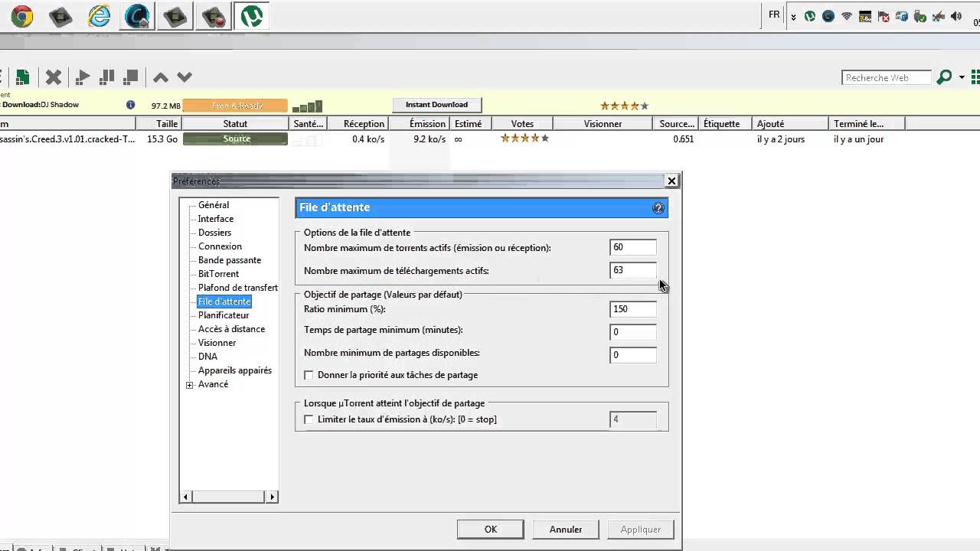Click the Free & Ready orange bar
Image resolution: width=980 pixels, height=551 pixels.
(x=236, y=106)
